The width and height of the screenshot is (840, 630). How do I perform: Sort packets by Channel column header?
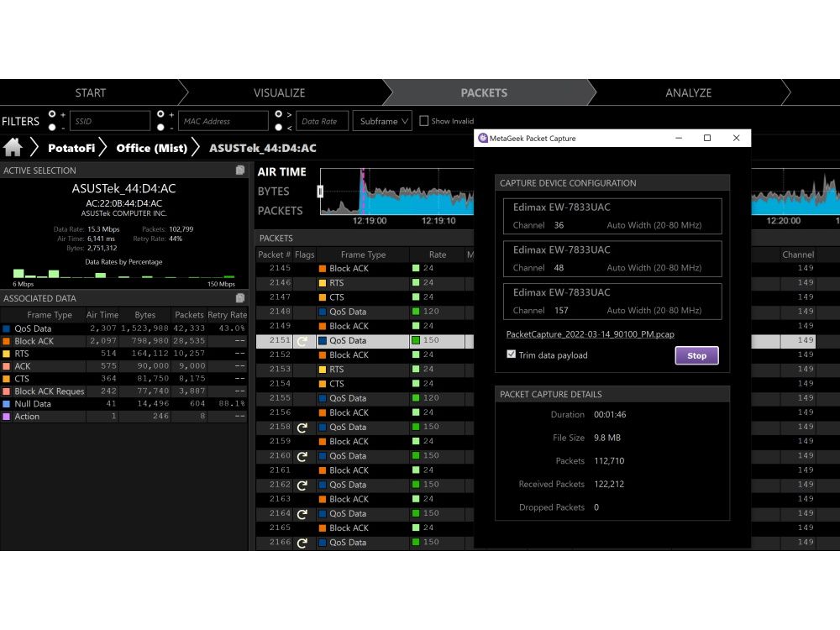coord(798,255)
